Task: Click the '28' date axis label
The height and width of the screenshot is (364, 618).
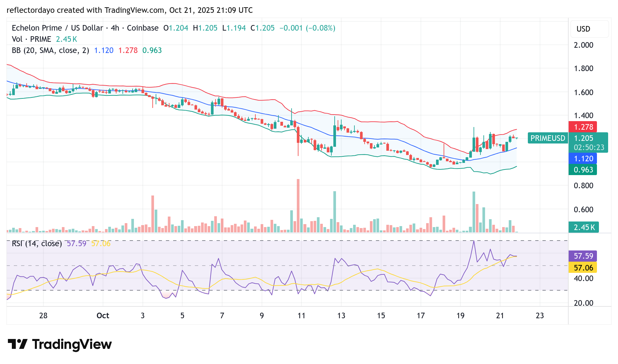Action: tap(43, 316)
